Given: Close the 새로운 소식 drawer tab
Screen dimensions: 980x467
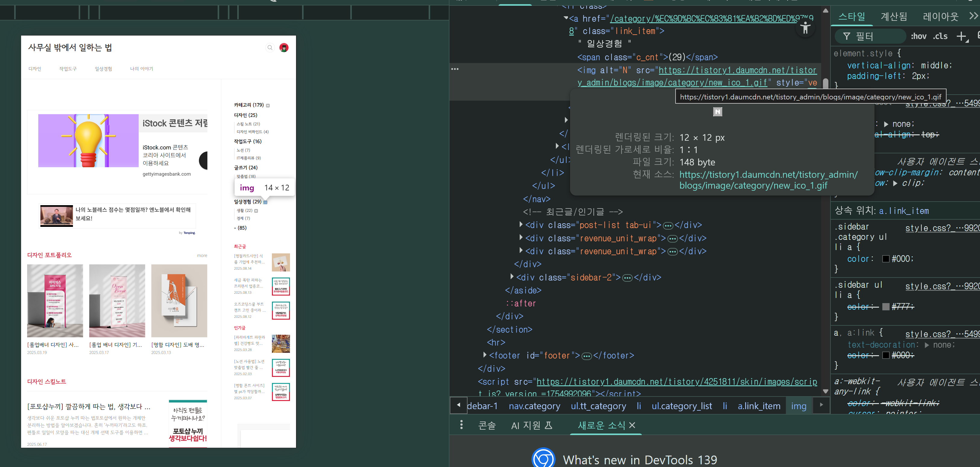Looking at the screenshot, I should pyautogui.click(x=632, y=425).
